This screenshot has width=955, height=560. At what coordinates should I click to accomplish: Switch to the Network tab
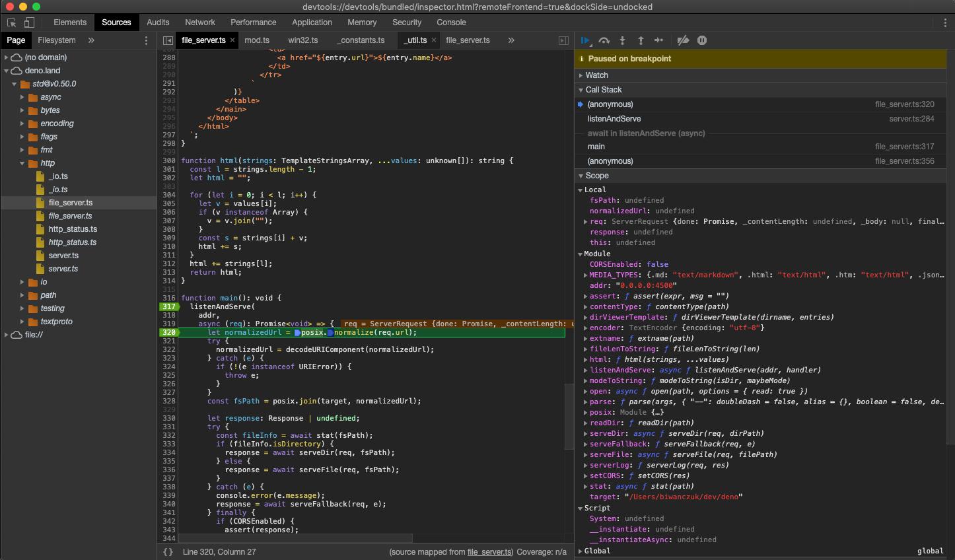(200, 22)
